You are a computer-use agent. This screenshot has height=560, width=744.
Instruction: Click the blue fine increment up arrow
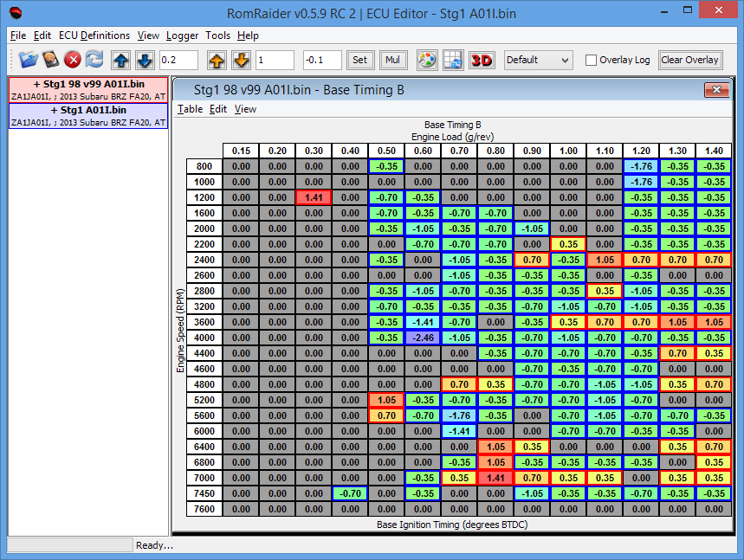point(121,60)
